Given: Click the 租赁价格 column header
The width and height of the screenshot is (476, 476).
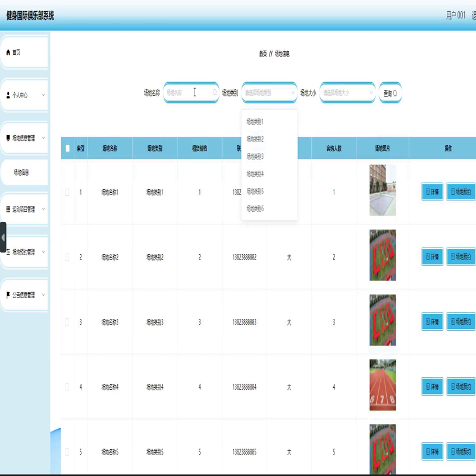Looking at the screenshot, I should pos(200,148).
